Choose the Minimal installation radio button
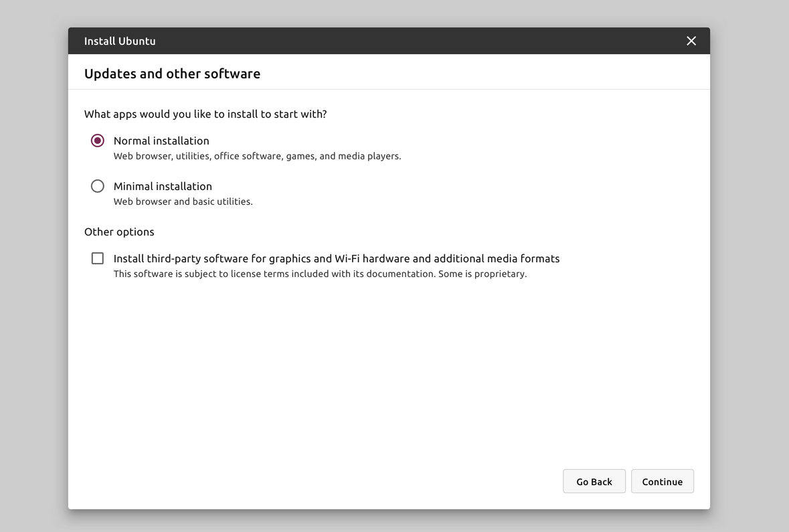 click(98, 186)
